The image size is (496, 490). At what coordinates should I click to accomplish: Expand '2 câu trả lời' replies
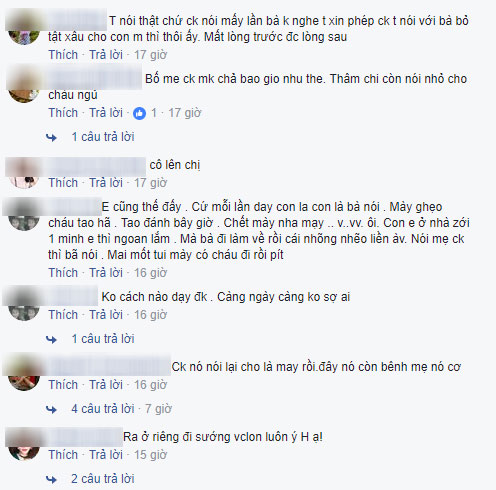click(x=103, y=479)
